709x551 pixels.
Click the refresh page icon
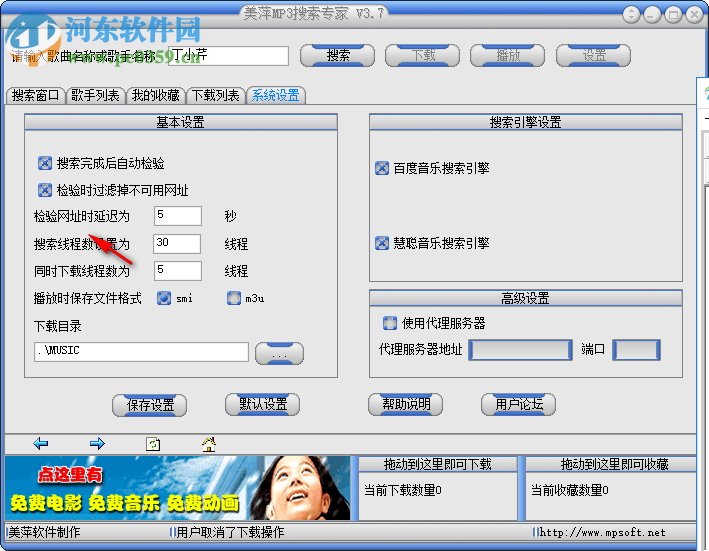153,444
